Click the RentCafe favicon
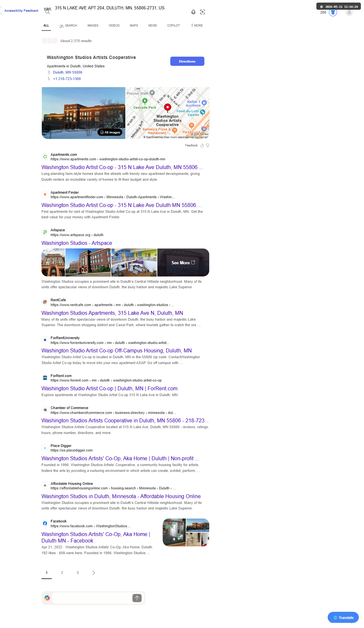Image resolution: width=364 pixels, height=628 pixels. 45,302
